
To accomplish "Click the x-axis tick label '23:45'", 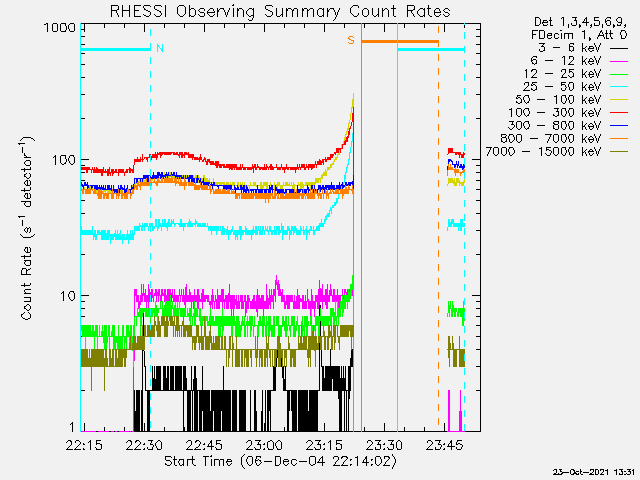I will 444,445.
